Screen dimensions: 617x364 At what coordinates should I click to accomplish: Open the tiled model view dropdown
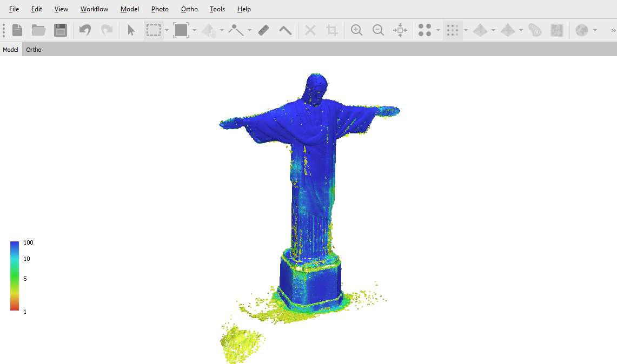point(521,30)
